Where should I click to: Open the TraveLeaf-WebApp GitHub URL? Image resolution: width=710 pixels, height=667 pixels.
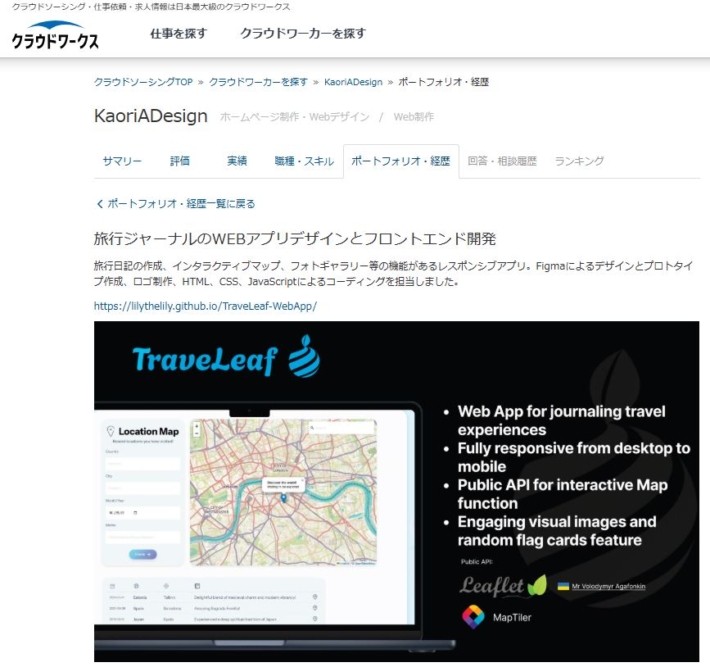coord(205,306)
